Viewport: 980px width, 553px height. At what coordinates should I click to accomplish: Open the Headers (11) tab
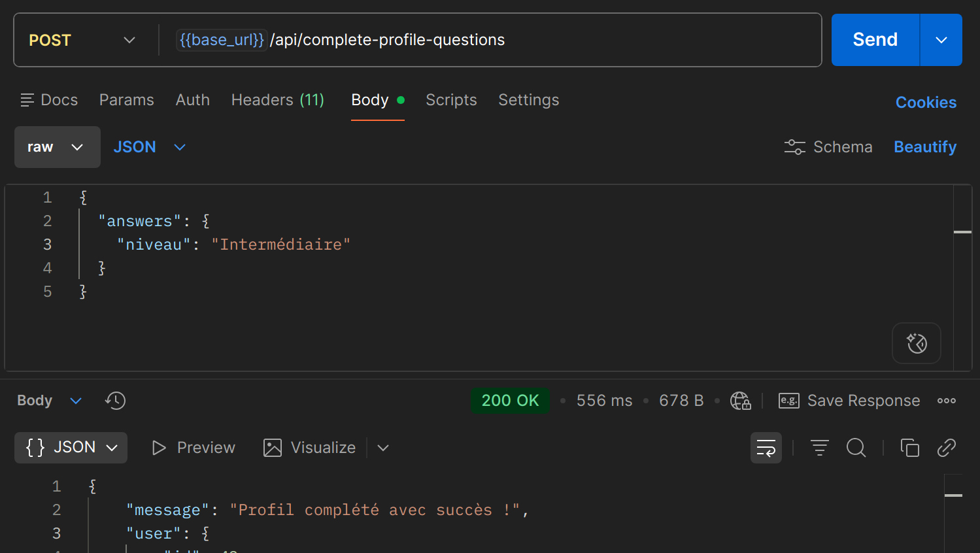[278, 100]
